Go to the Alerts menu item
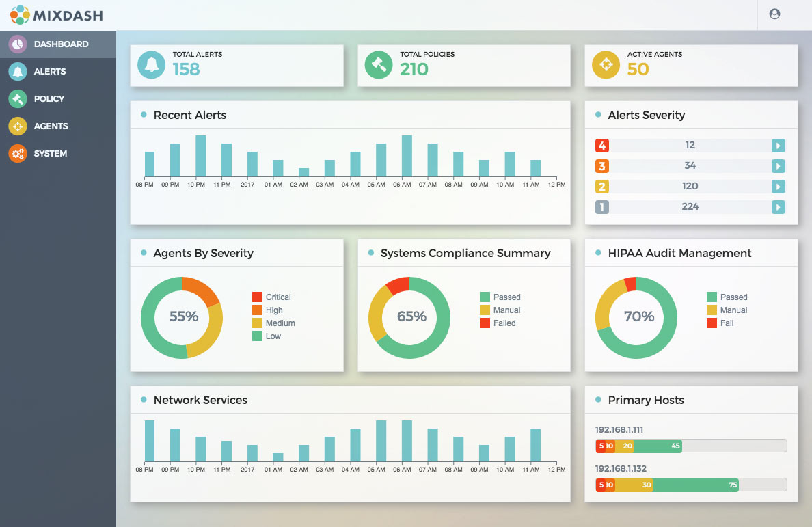The width and height of the screenshot is (812, 527). 58,72
